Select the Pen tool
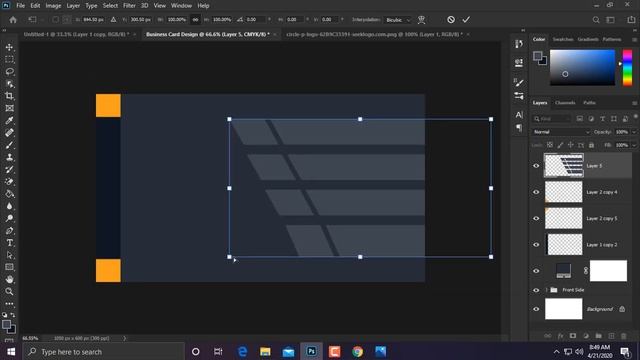640x360 pixels. point(9,231)
